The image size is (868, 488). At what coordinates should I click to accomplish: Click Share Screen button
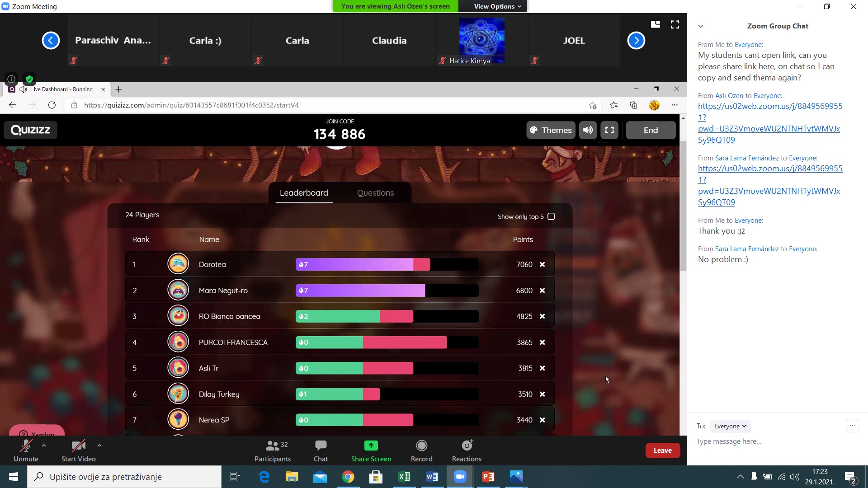coord(371,451)
